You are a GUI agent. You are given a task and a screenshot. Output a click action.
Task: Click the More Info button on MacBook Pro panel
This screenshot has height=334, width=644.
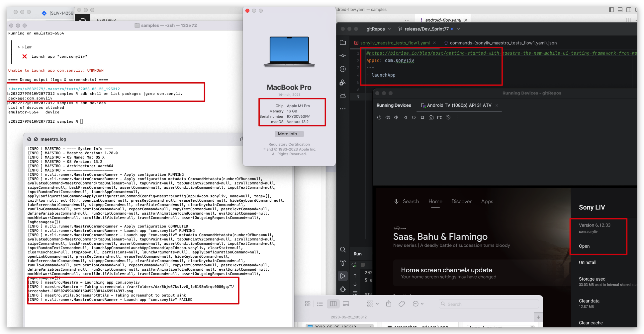(289, 134)
